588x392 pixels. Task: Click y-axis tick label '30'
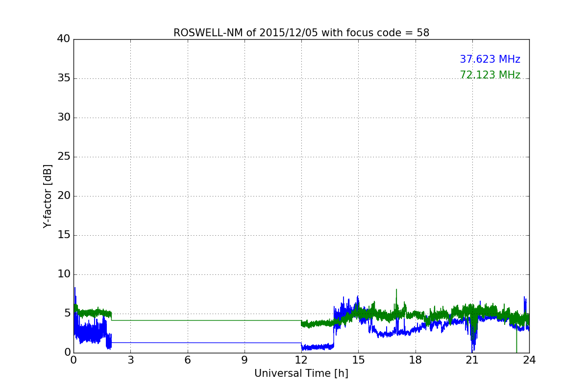[x=64, y=118]
